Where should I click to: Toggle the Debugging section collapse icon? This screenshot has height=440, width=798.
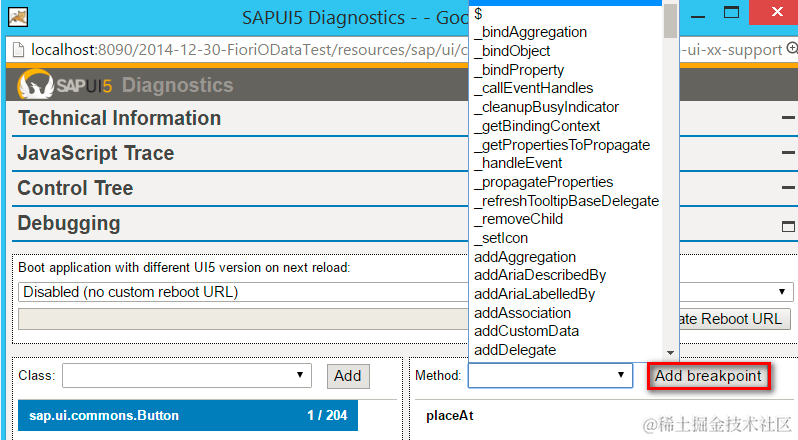[788, 223]
